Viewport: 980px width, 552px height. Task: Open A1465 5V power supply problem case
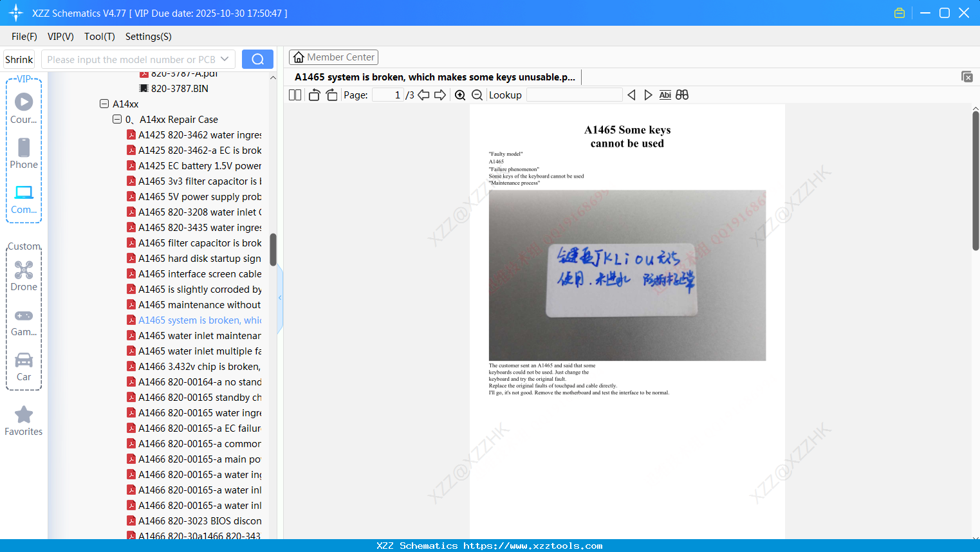coord(194,196)
